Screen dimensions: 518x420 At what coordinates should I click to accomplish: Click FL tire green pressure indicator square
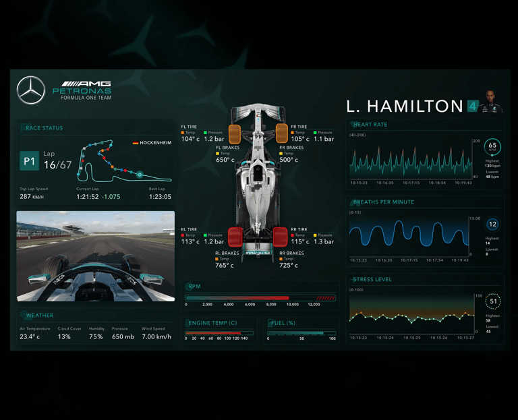click(x=205, y=133)
